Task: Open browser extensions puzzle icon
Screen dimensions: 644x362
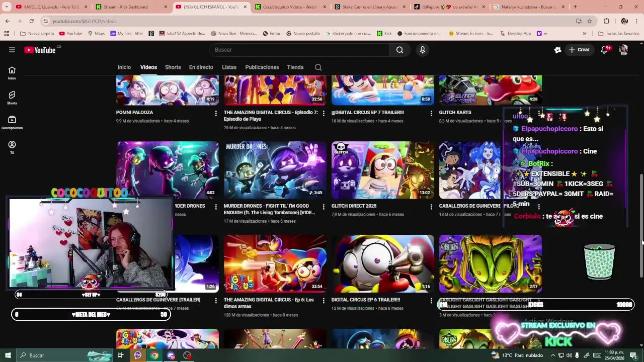Action: [x=607, y=21]
